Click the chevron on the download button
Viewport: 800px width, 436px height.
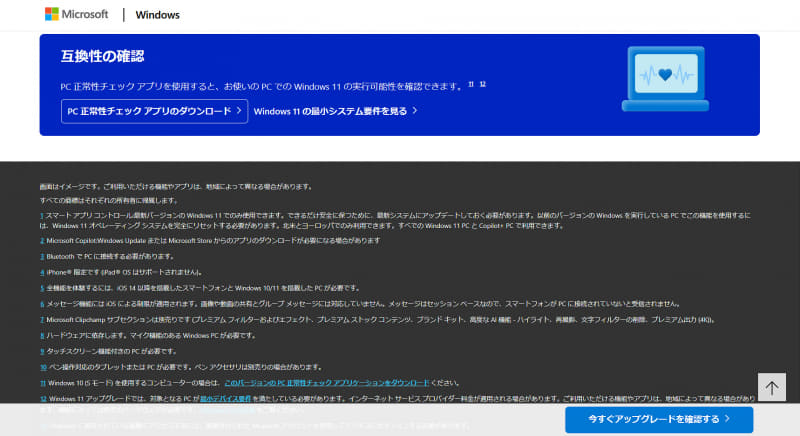point(239,111)
